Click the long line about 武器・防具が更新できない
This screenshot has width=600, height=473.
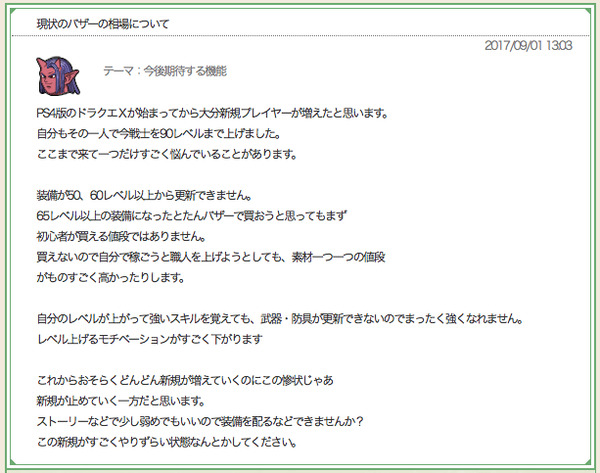click(x=280, y=319)
